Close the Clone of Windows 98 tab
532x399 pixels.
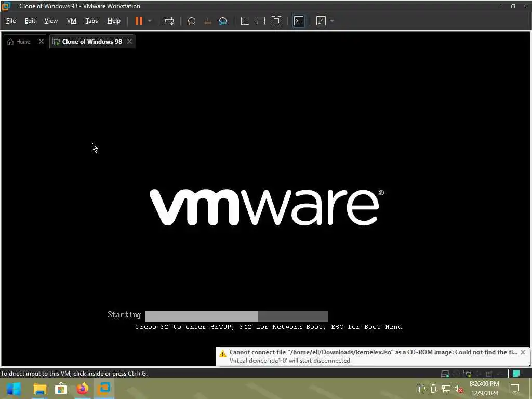[x=129, y=42]
